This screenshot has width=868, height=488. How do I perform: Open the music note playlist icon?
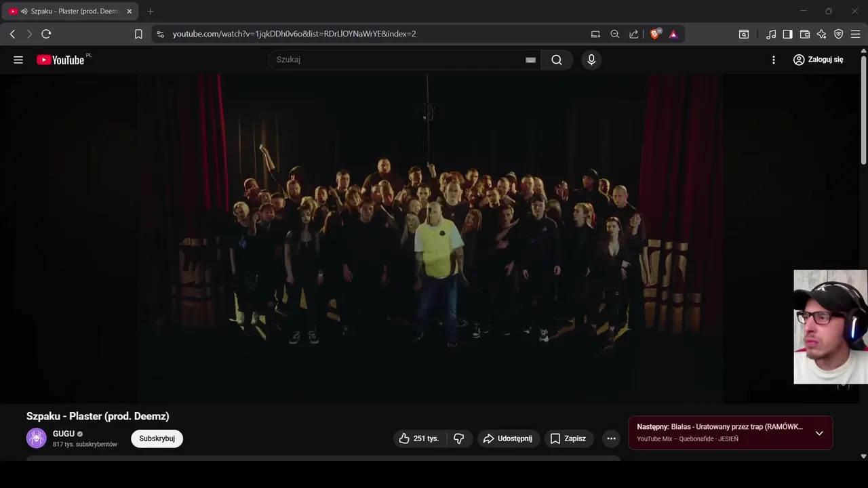pos(771,34)
